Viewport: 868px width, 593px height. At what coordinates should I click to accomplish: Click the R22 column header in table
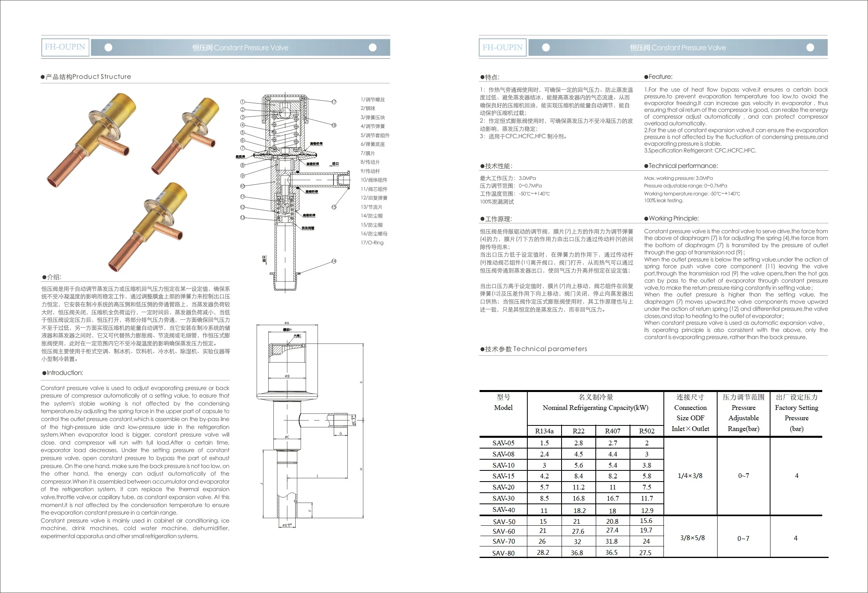point(578,431)
